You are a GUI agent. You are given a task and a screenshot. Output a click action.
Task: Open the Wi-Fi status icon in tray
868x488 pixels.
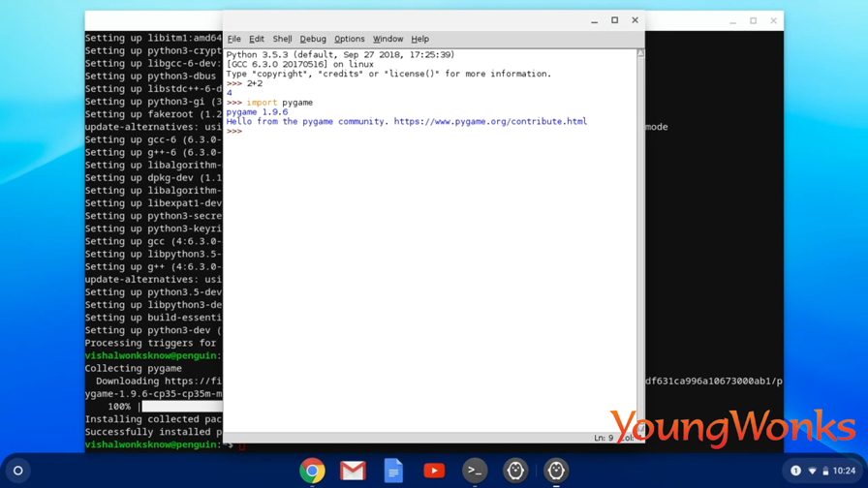[812, 471]
